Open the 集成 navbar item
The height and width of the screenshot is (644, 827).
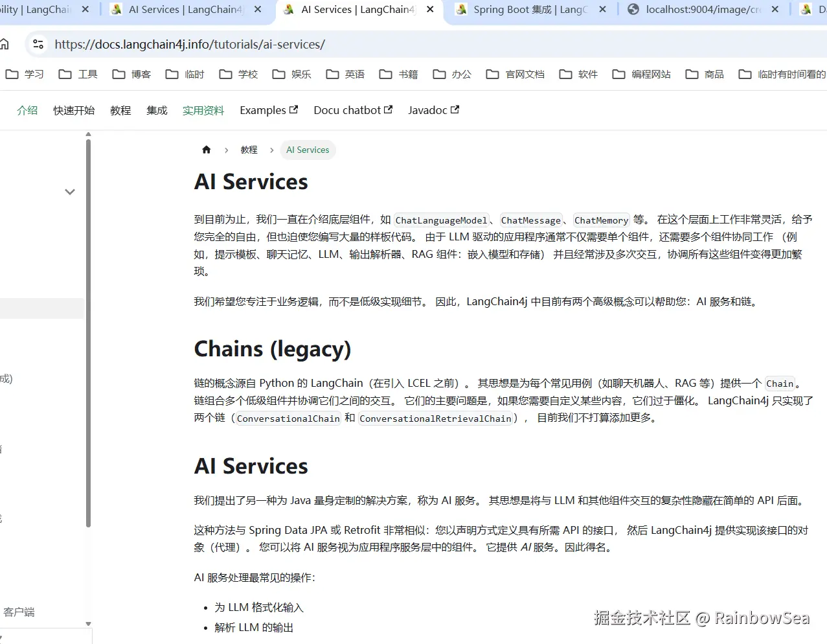tap(157, 110)
